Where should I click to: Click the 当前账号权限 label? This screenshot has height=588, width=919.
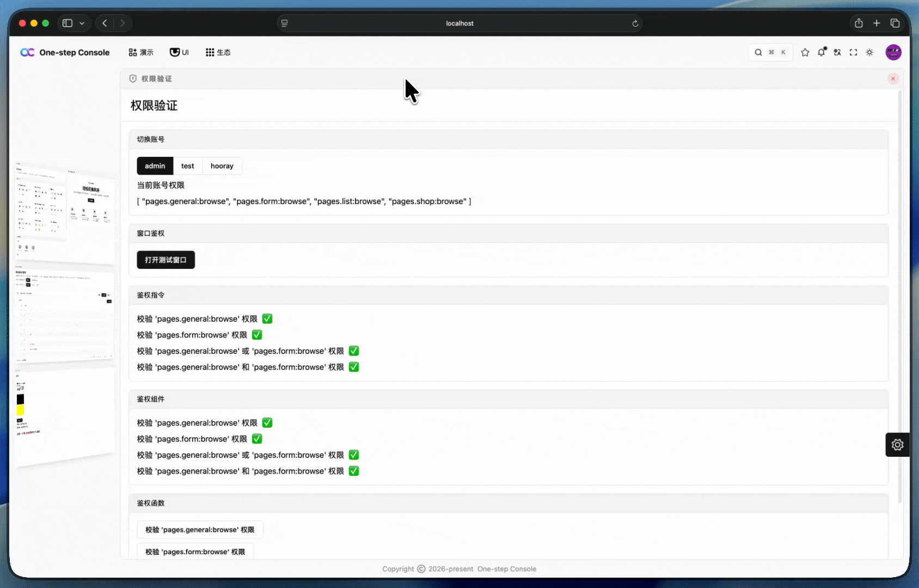pos(161,185)
